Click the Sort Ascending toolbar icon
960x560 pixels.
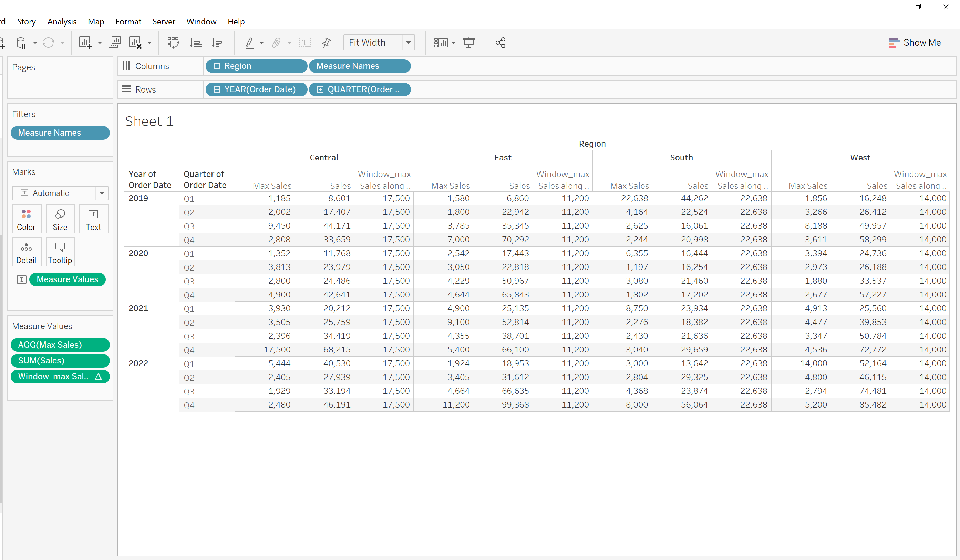(196, 43)
